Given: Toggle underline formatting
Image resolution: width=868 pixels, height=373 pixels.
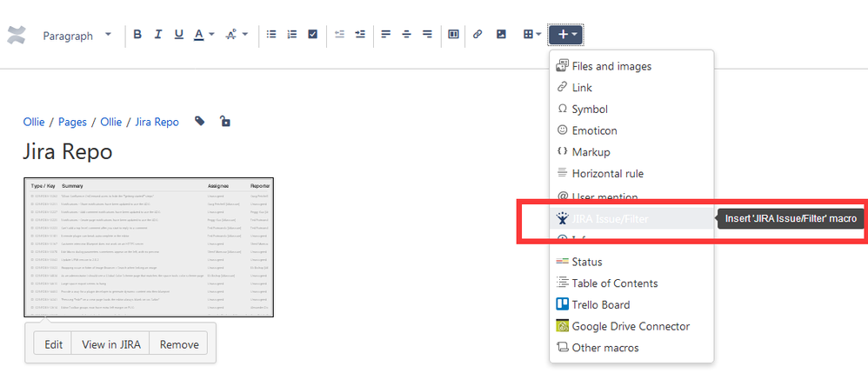Looking at the screenshot, I should pos(178,34).
